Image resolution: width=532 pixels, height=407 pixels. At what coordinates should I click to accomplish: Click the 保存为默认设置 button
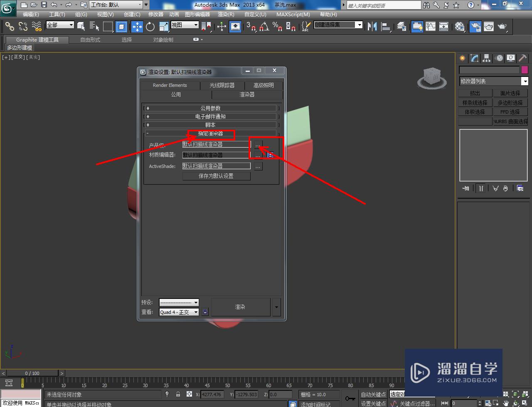point(216,176)
